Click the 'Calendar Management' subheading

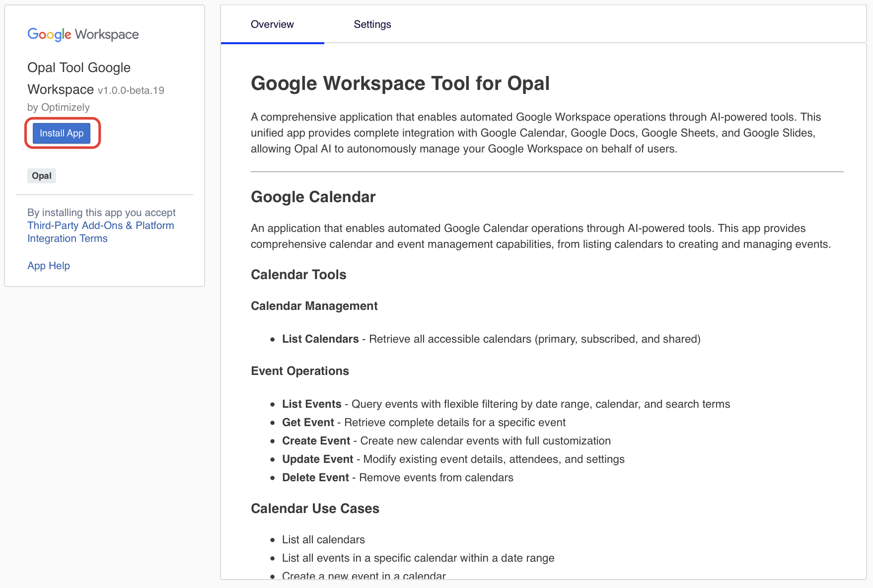click(314, 306)
